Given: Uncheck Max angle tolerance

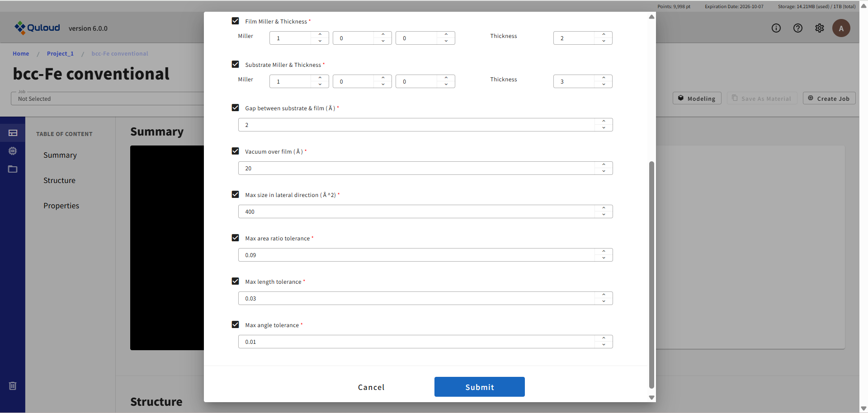Looking at the screenshot, I should [x=235, y=324].
